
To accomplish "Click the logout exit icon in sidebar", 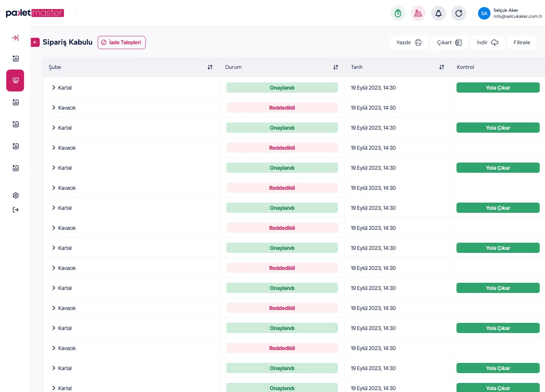I will pos(16,210).
